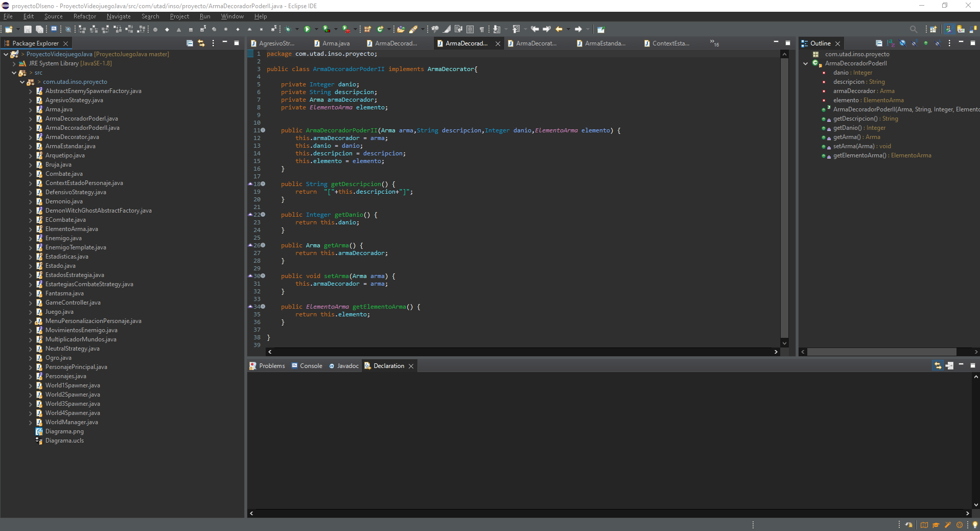This screenshot has height=531, width=980.
Task: Open the Refactor menu
Action: coord(84,16)
